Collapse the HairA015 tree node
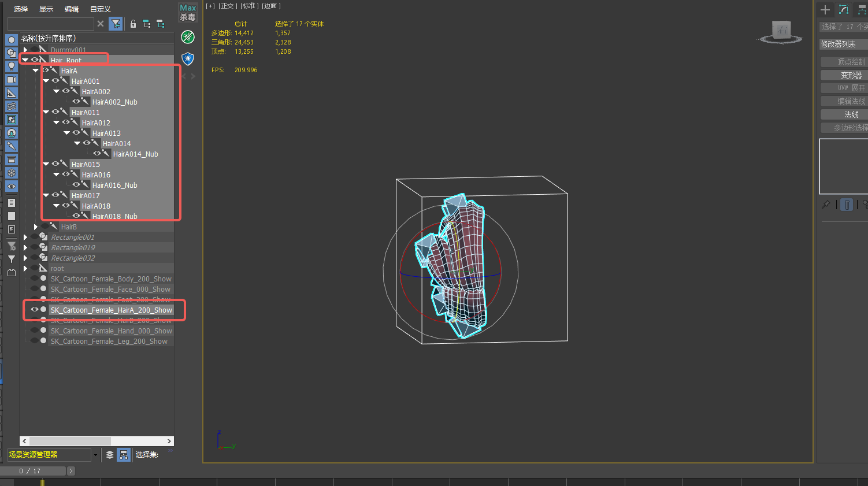 46,164
